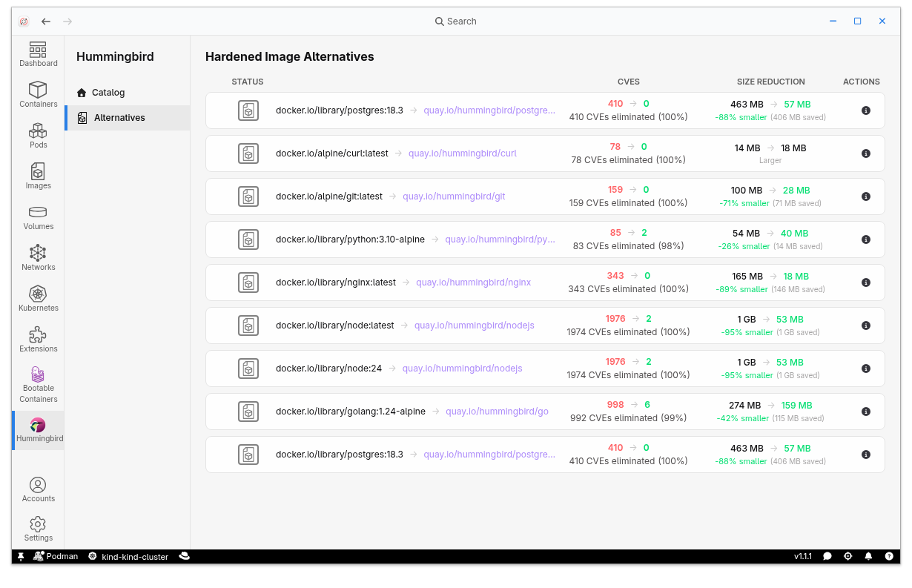Click the pin icon in status bar
Image resolution: width=912 pixels, height=588 pixels.
pyautogui.click(x=21, y=556)
